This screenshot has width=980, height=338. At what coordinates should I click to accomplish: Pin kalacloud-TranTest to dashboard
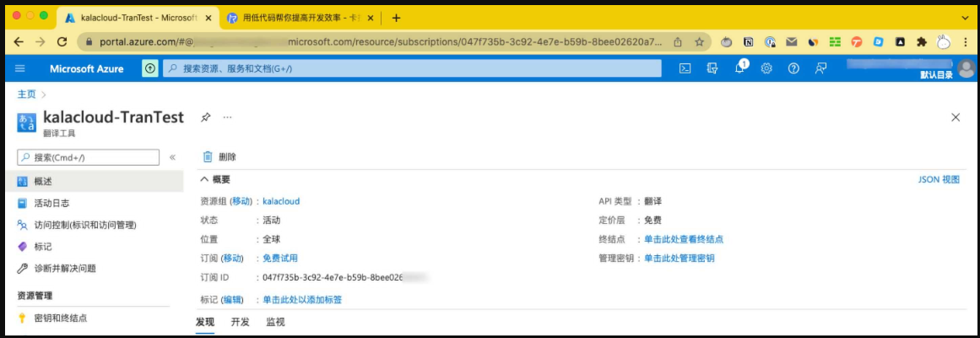tap(205, 117)
